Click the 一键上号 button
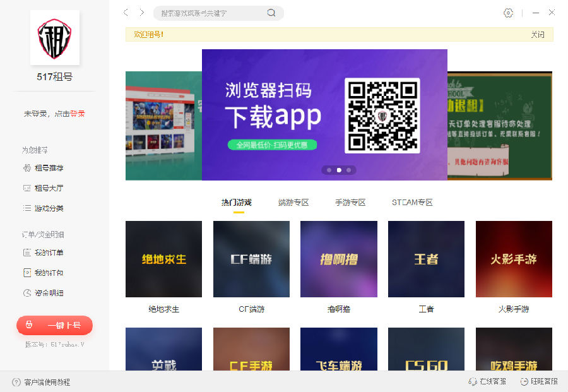 54,325
